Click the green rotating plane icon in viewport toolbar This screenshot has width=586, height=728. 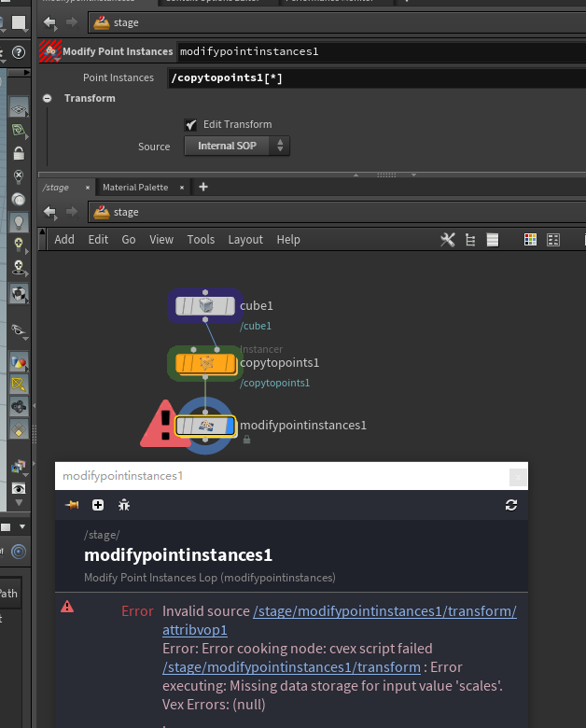(19, 131)
